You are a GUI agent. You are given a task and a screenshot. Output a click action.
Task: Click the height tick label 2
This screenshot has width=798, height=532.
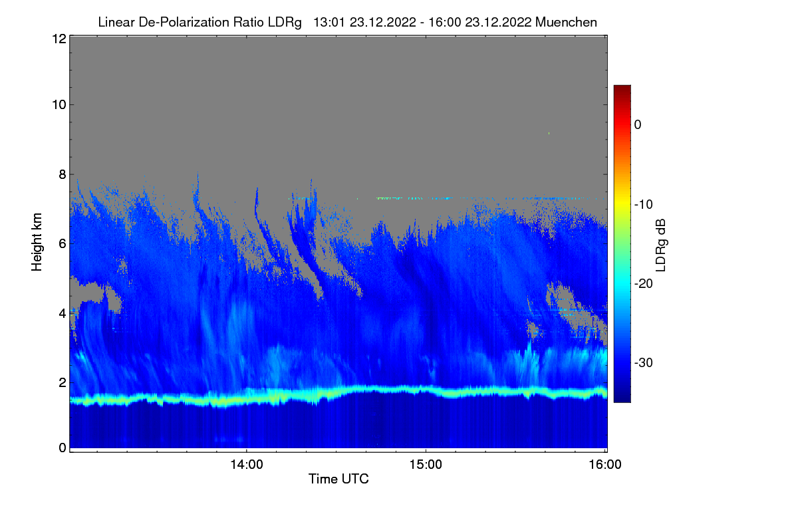[62, 382]
